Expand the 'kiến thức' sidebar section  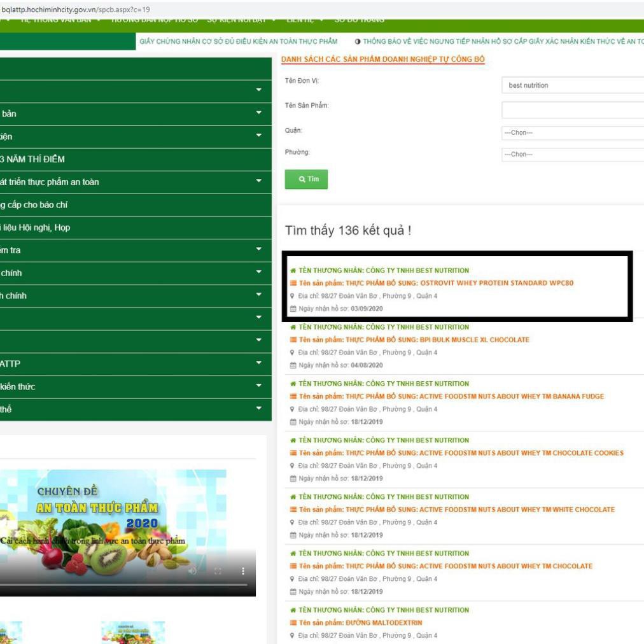258,386
